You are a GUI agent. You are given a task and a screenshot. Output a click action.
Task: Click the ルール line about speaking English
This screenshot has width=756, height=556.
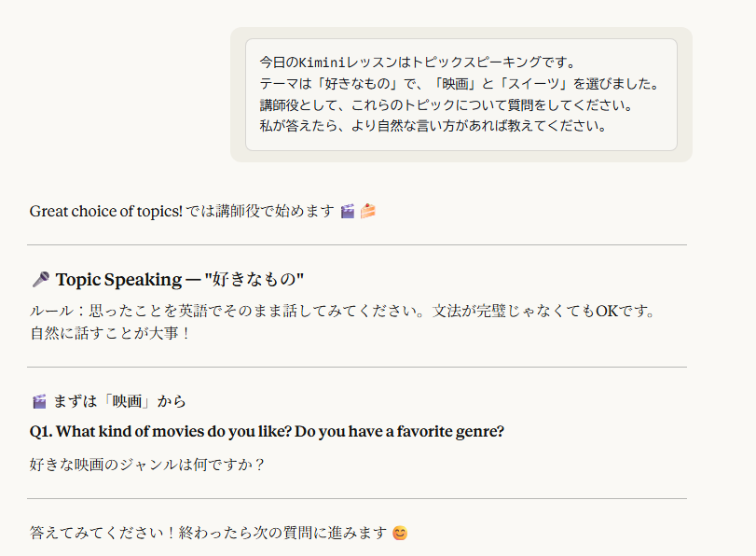[x=343, y=311]
